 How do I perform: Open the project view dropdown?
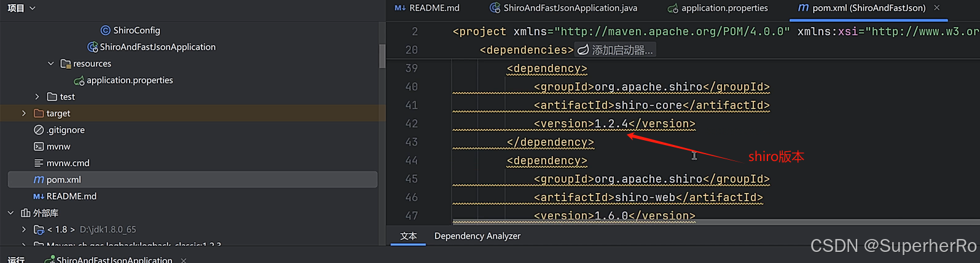point(33,8)
